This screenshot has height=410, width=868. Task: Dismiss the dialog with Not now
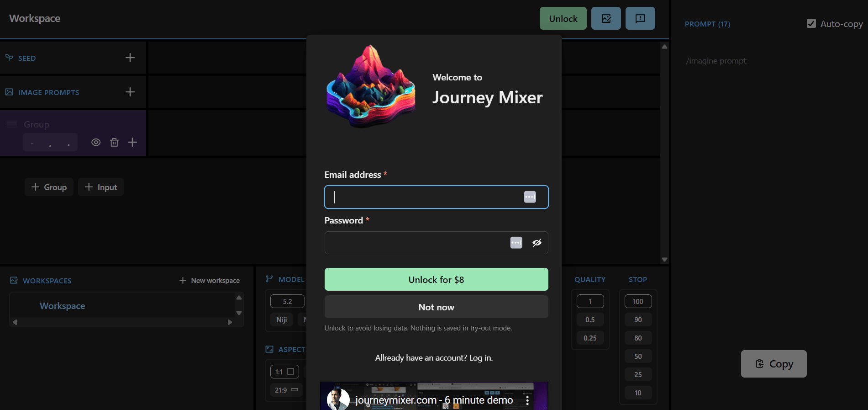[x=436, y=307]
